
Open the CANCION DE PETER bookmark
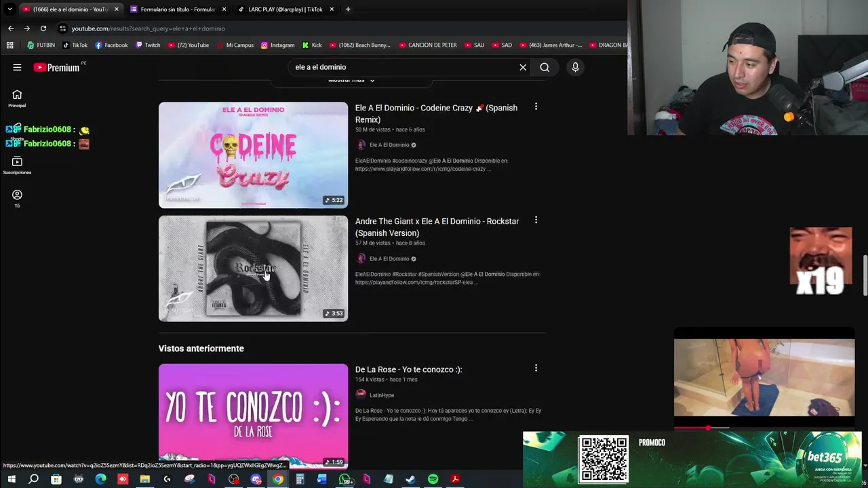(x=428, y=45)
